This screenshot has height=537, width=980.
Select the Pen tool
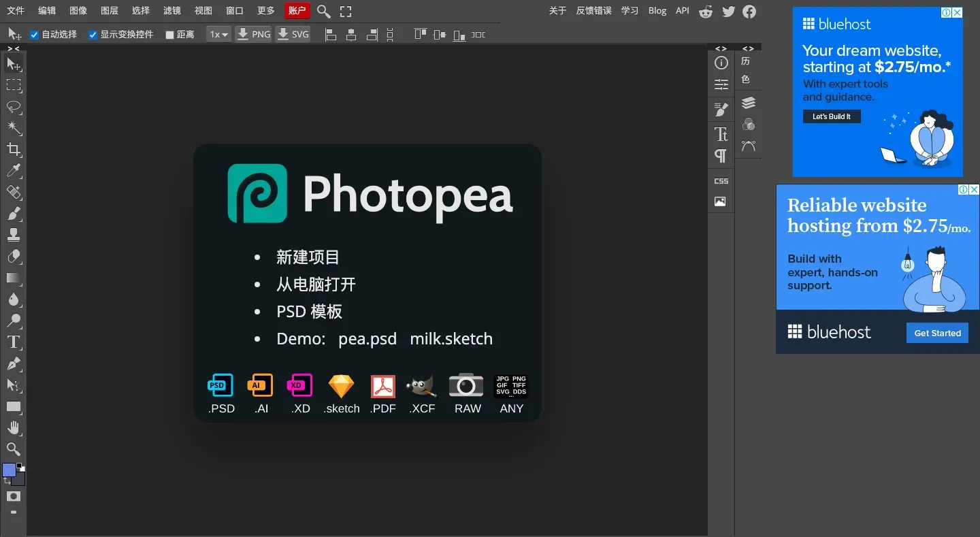(14, 363)
